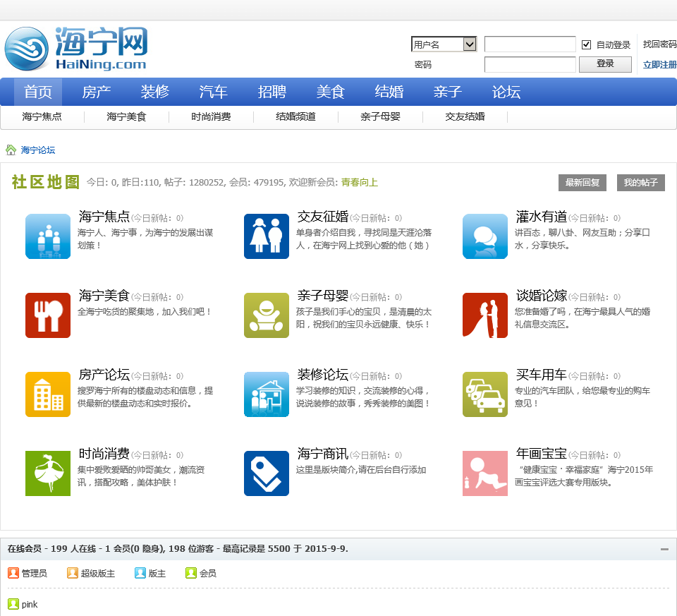This screenshot has height=616, width=677.
Task: Open the 交友征婚 couple icon
Action: 267,236
